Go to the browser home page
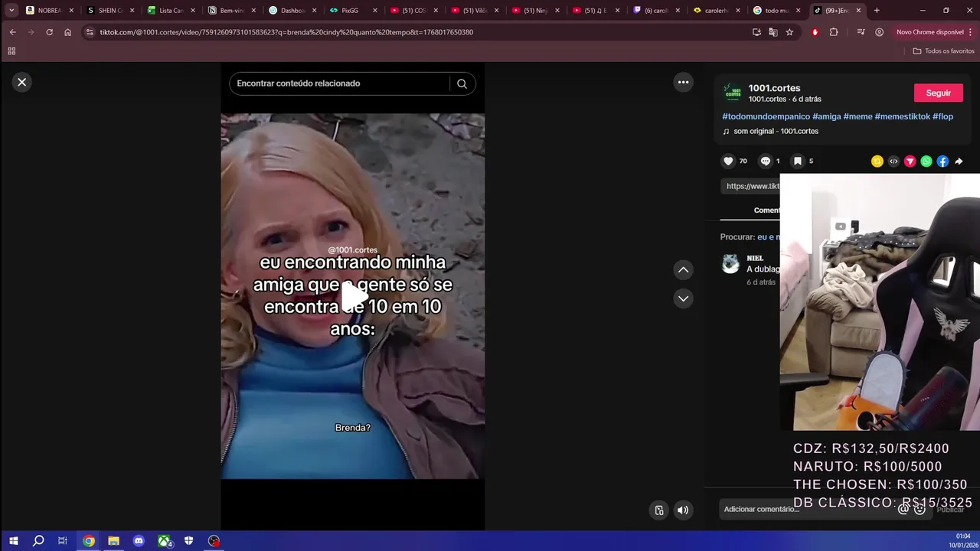This screenshot has width=980, height=551. tap(67, 32)
